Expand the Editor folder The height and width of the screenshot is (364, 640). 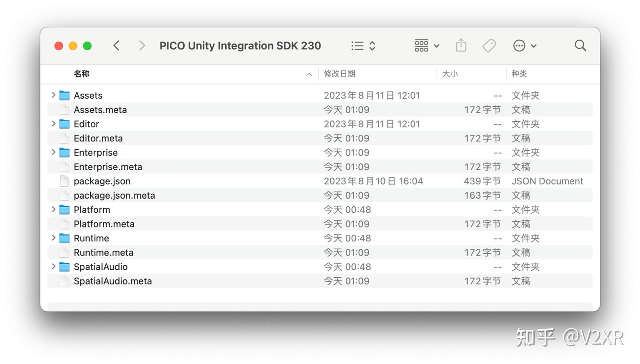click(53, 124)
